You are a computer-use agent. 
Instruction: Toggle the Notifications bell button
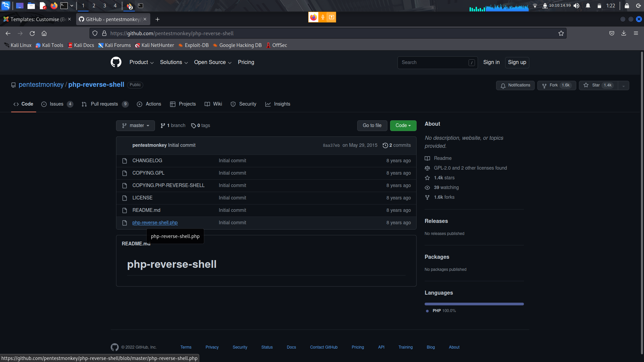[515, 85]
